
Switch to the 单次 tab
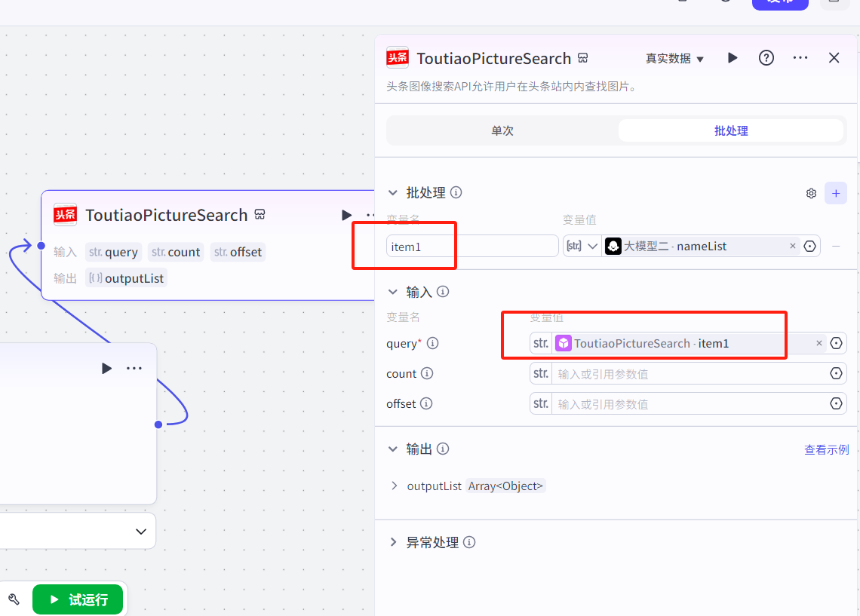pyautogui.click(x=502, y=130)
